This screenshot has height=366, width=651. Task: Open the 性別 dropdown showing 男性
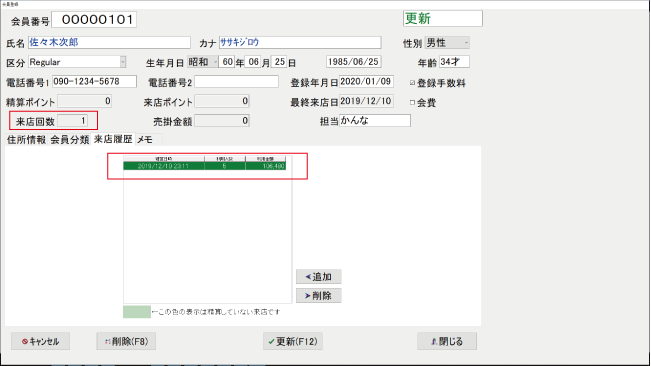pyautogui.click(x=447, y=42)
